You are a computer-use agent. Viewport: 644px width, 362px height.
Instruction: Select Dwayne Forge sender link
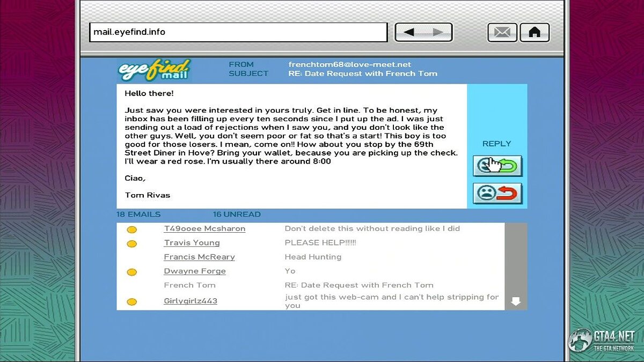tap(194, 271)
